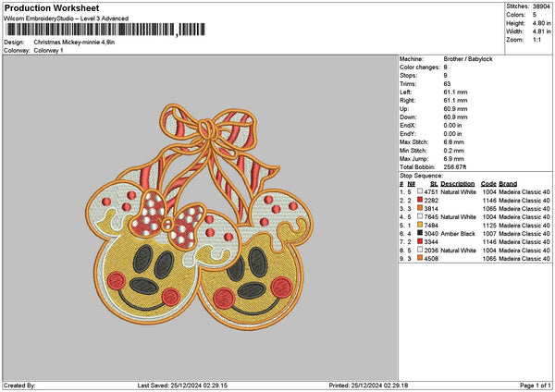Click the embroidered Mickey-Minnie design preview
This screenshot has width=555, height=392.
(x=200, y=216)
